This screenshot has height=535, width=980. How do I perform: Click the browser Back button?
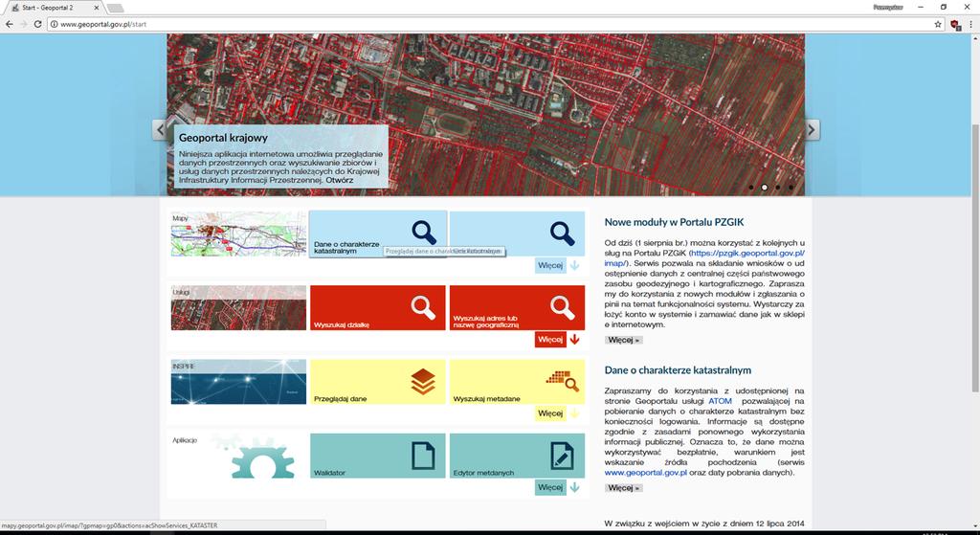[x=9, y=24]
